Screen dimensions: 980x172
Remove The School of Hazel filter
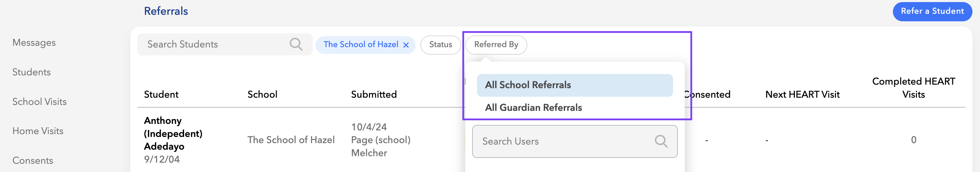pyautogui.click(x=406, y=45)
